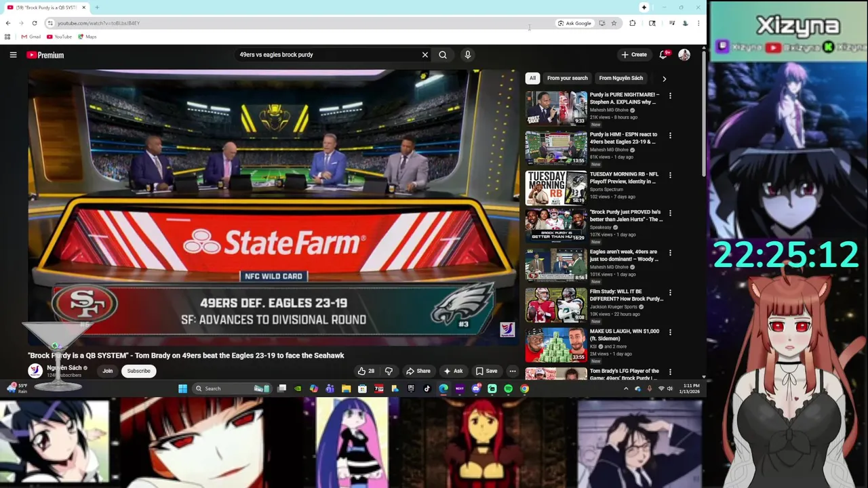
Task: Open Chrome media controls icon
Action: (x=672, y=23)
